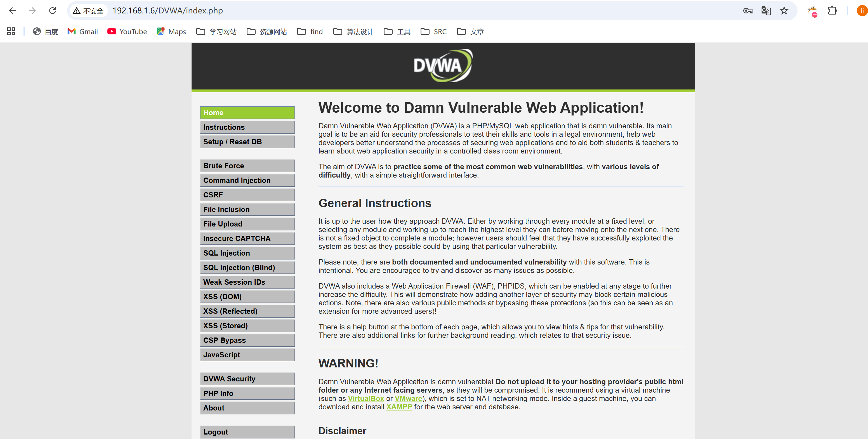Click the insecure site warning badge
Viewport: 868px width, 439px height.
tap(88, 11)
